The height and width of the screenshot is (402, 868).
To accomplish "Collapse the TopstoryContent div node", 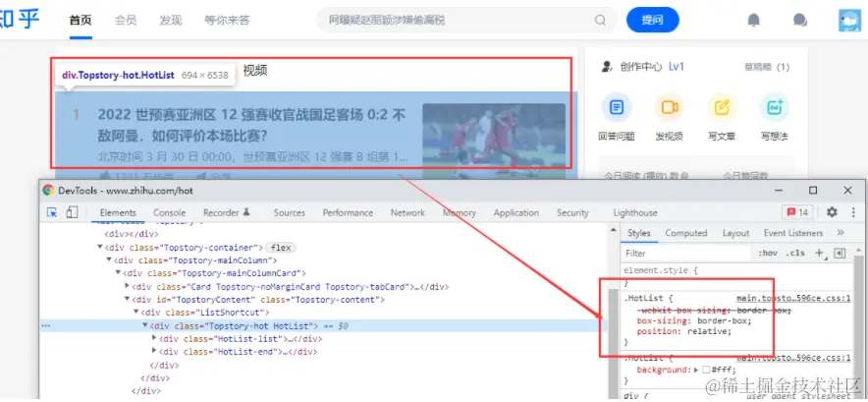I will 128,300.
